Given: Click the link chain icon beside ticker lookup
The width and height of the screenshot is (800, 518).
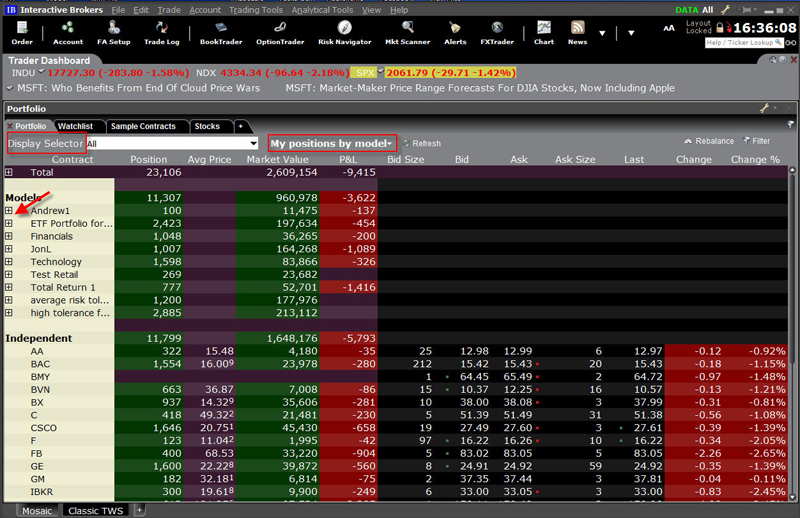Looking at the screenshot, I should (791, 43).
